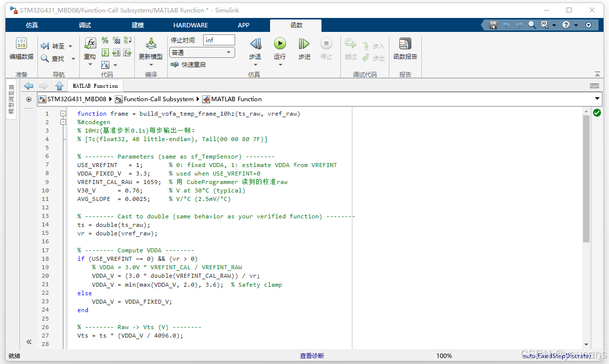Image resolution: width=609 pixels, height=364 pixels.
Task: Click 快速重启 (Fast Restart) toggle
Action: coord(188,64)
